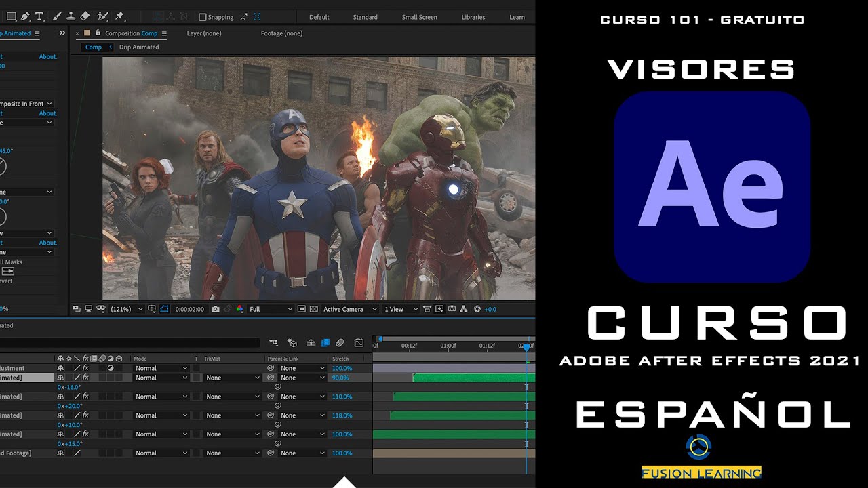This screenshot has width=868, height=488.
Task: Click the reset exposure icon
Action: click(x=477, y=309)
